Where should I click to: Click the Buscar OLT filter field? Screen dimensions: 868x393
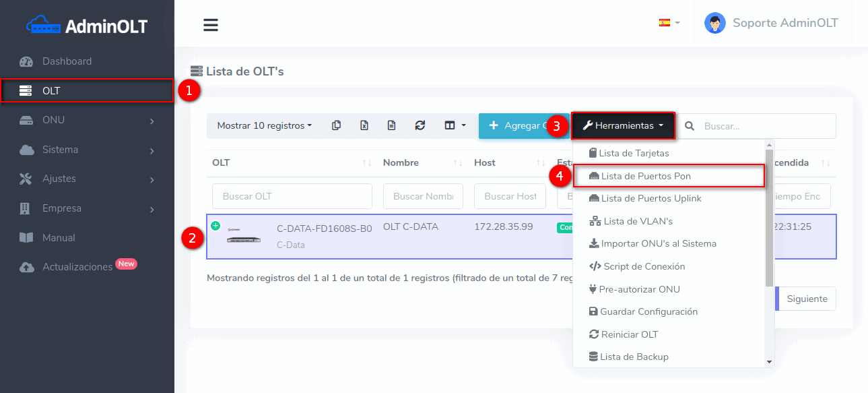click(292, 196)
